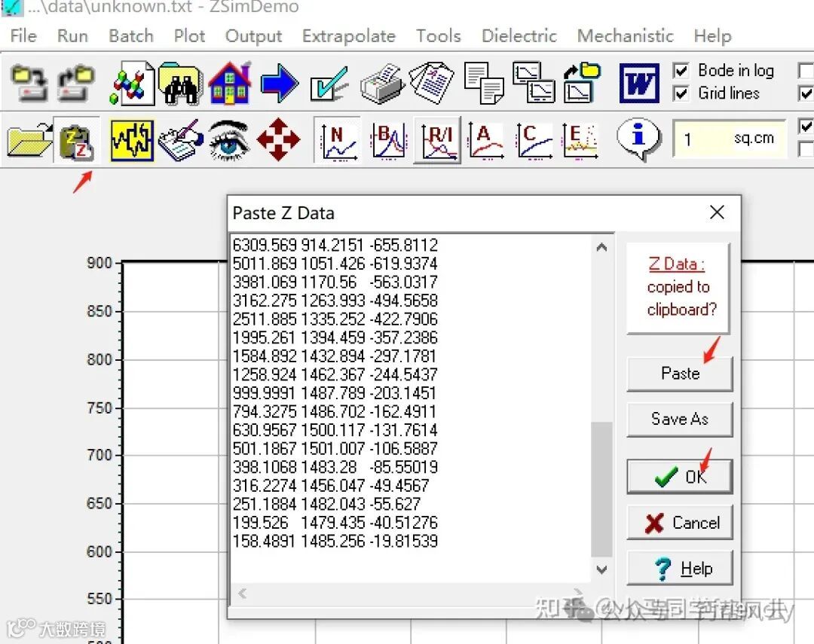Click the eye view icon

point(228,140)
